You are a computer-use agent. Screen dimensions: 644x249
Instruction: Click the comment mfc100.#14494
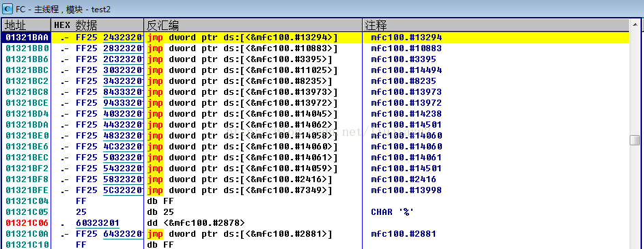coord(406,70)
